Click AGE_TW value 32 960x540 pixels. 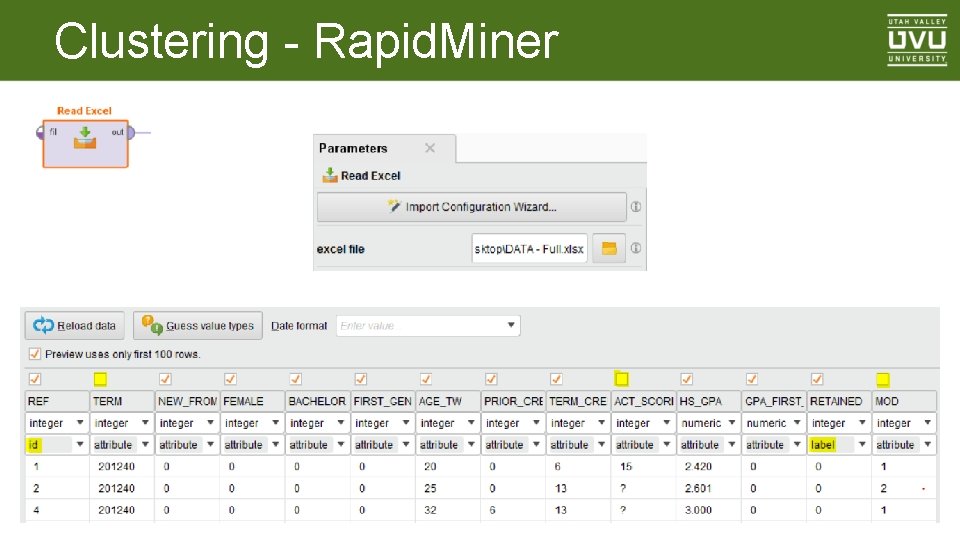coord(430,510)
